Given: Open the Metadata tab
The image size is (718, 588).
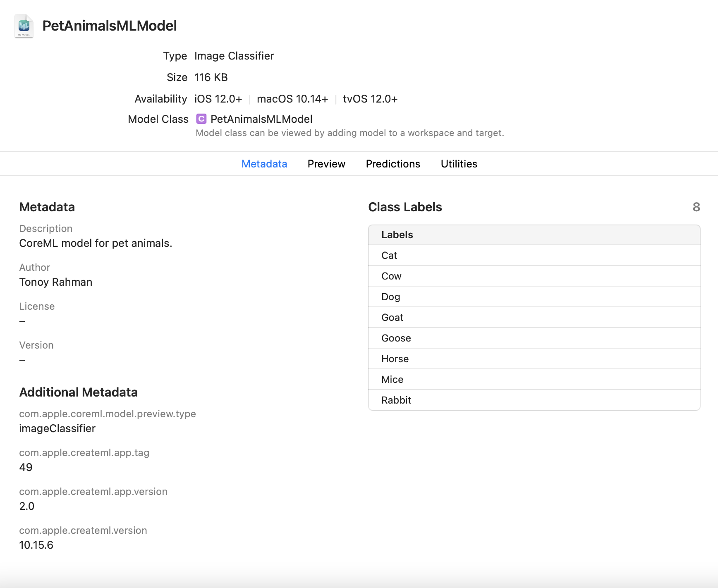Looking at the screenshot, I should tap(264, 164).
